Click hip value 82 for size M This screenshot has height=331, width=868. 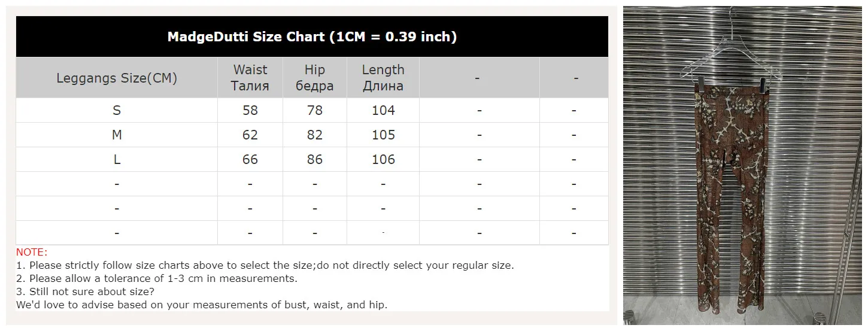(x=314, y=135)
